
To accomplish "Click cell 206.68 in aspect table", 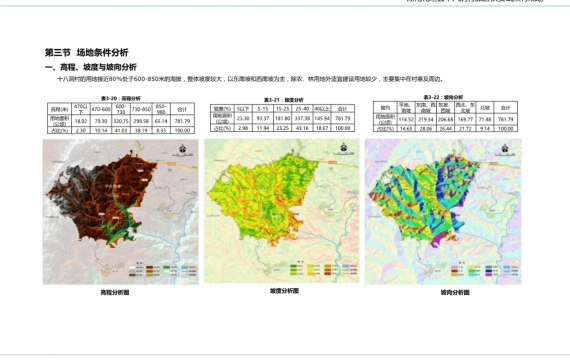I will [445, 119].
